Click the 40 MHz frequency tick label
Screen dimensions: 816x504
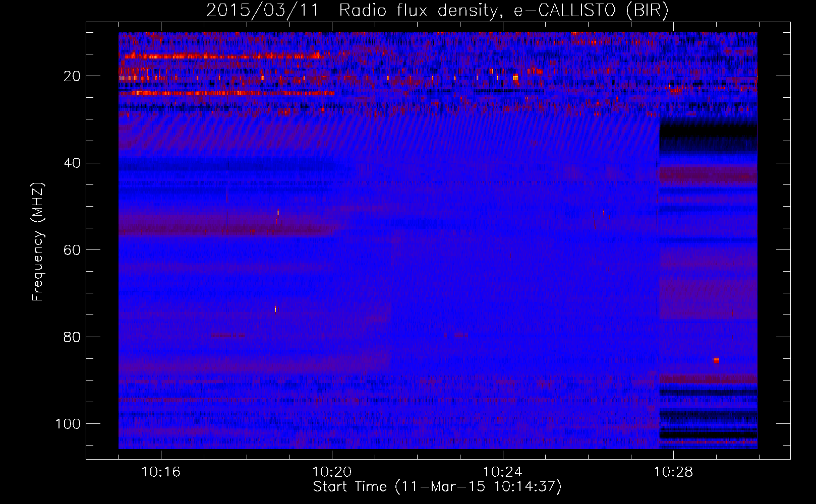pyautogui.click(x=72, y=163)
